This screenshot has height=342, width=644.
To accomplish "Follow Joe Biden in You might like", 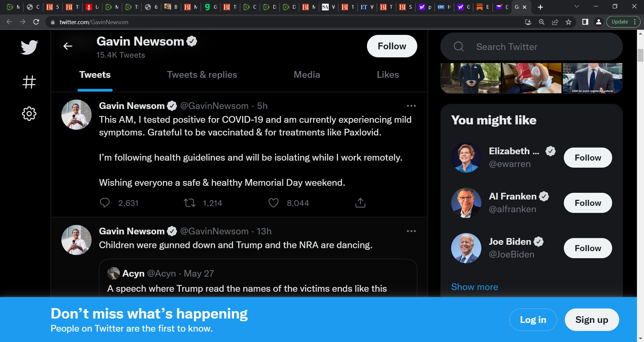I will pos(588,248).
